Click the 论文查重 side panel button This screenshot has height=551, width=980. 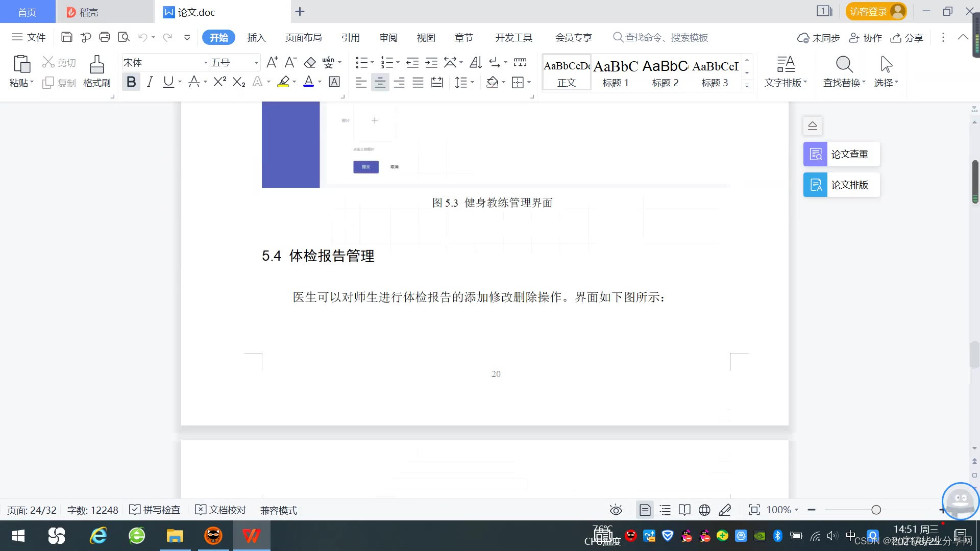[x=841, y=154]
